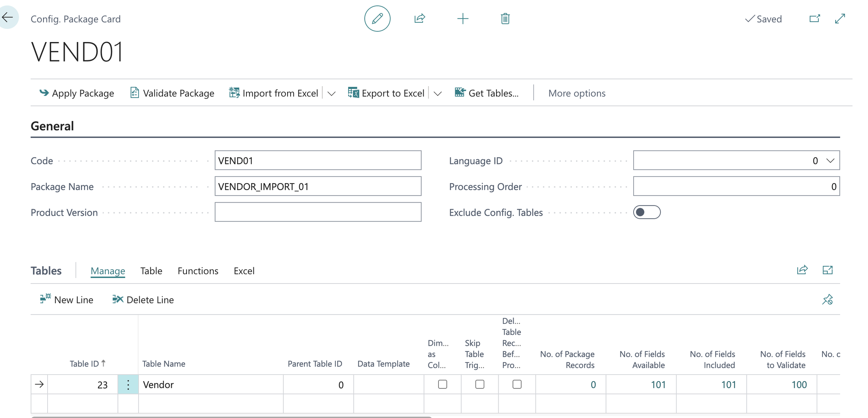Click the Table Name column header
Viewport: 868px width, 418px height.
click(164, 363)
